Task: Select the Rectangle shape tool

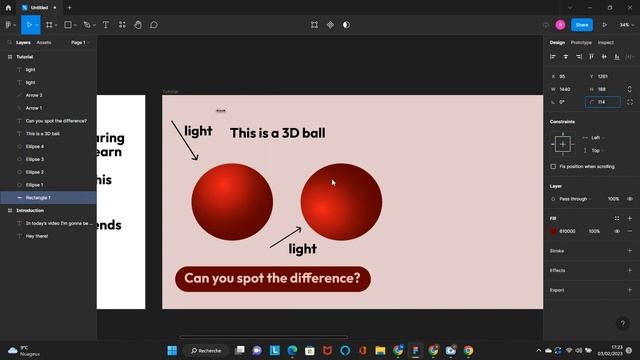Action: 68,25
